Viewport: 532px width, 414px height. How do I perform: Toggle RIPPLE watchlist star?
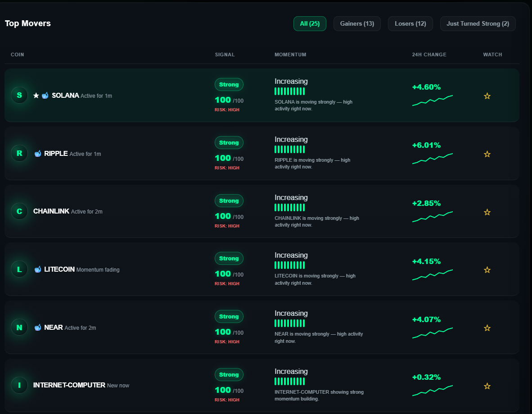point(487,154)
